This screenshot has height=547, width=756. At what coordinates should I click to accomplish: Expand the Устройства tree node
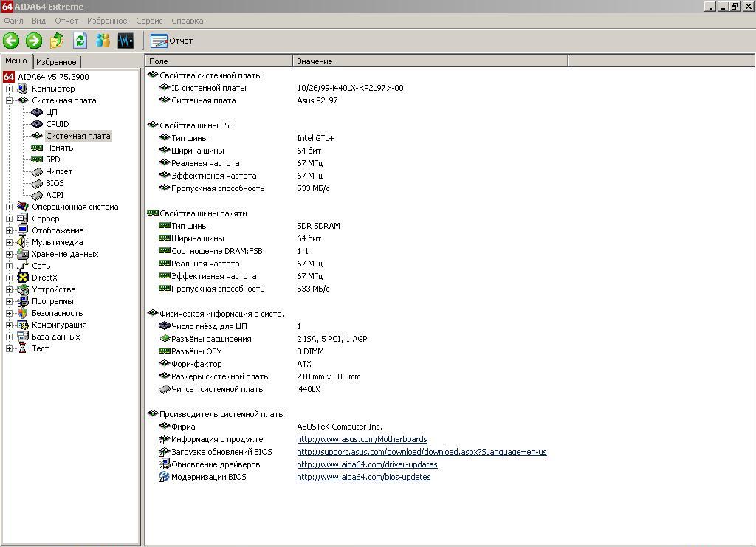9,289
